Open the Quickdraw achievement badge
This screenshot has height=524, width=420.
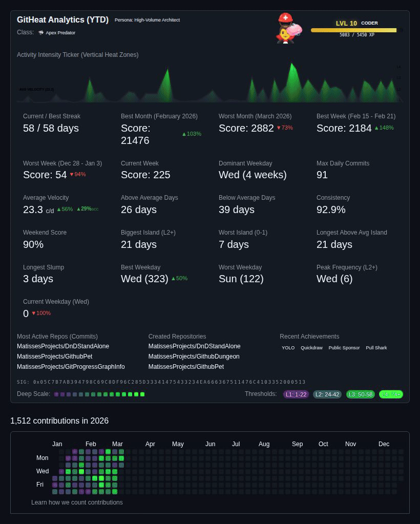pos(311,348)
